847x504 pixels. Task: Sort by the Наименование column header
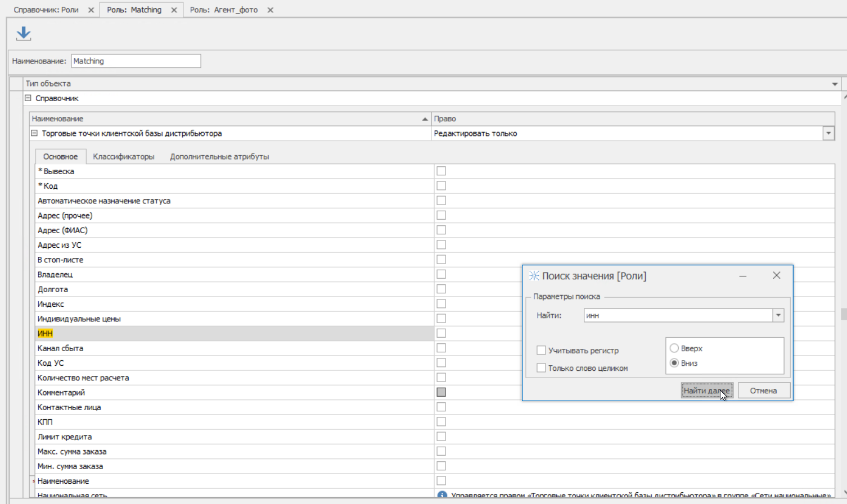[x=230, y=119]
